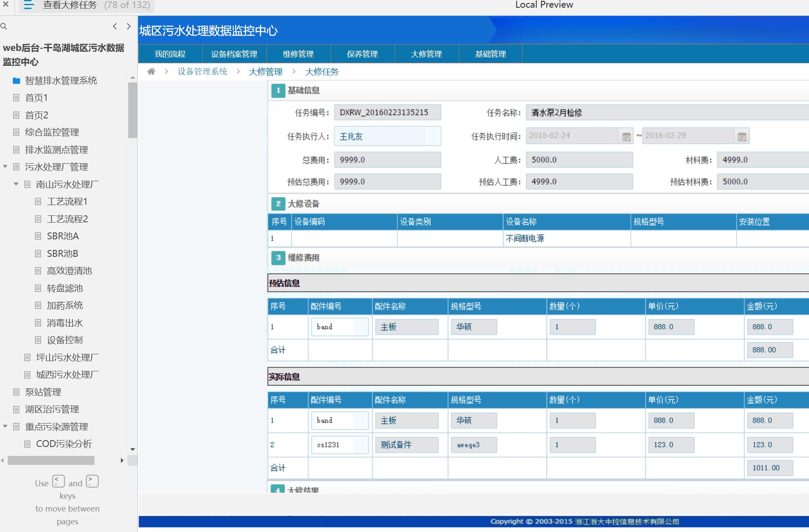
Task: Open 高效澄清池 page in sidebar
Action: 69,270
